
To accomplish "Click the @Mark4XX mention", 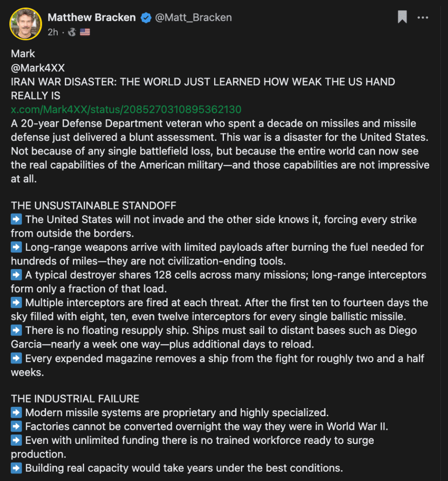I will point(38,68).
